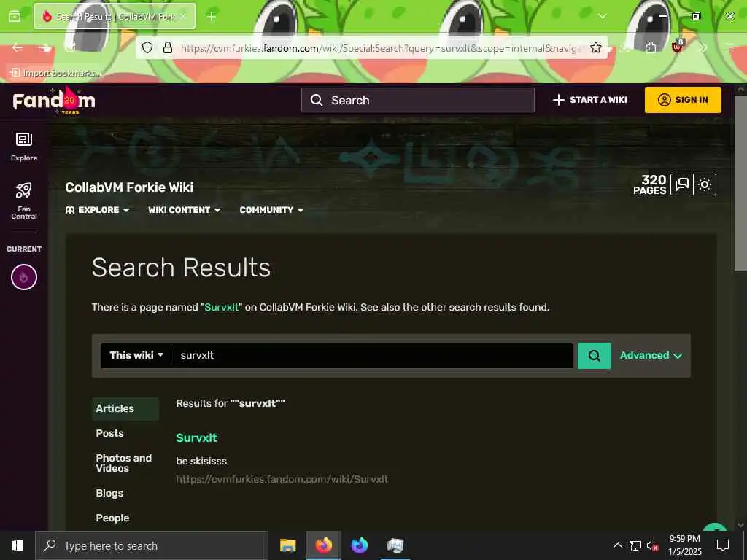Expand the Community dropdown menu
Viewport: 747px width, 560px height.
(271, 210)
